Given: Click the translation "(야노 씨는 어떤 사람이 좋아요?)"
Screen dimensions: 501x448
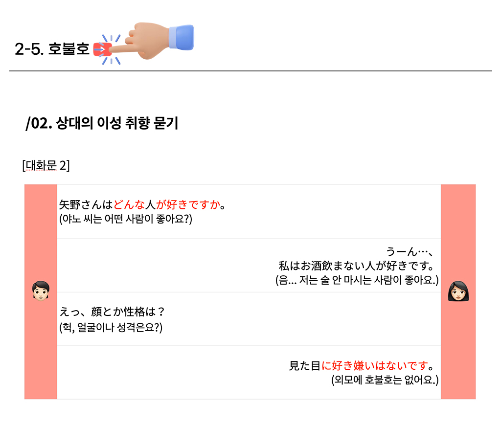Looking at the screenshot, I should [x=126, y=219].
